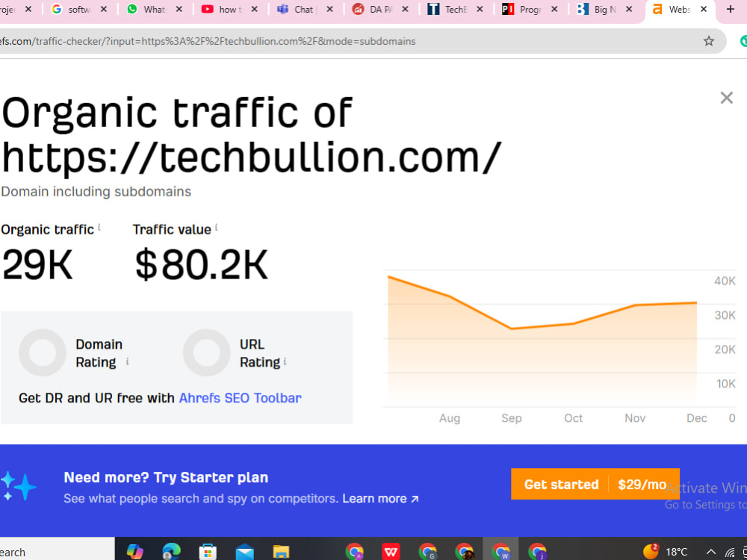Click the Aug label on the chart axis
This screenshot has width=747, height=560.
click(x=449, y=418)
